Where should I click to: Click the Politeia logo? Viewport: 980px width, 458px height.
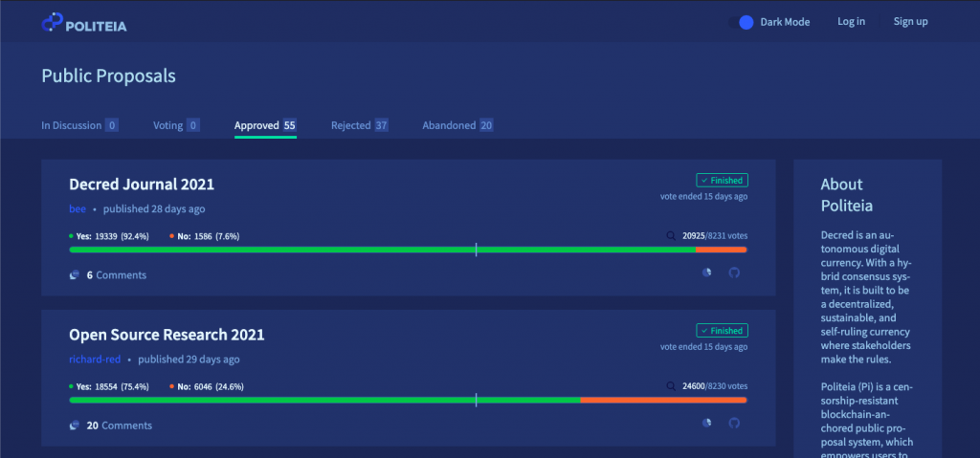pyautogui.click(x=84, y=22)
